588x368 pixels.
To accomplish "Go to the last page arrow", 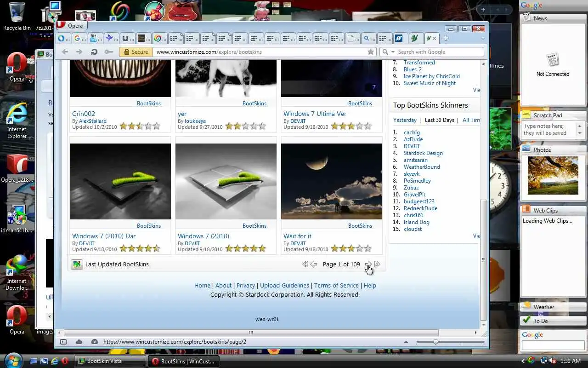I will pos(377,264).
